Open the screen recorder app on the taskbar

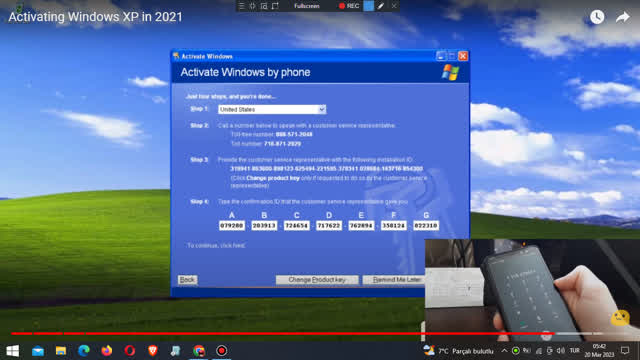[x=222, y=351]
